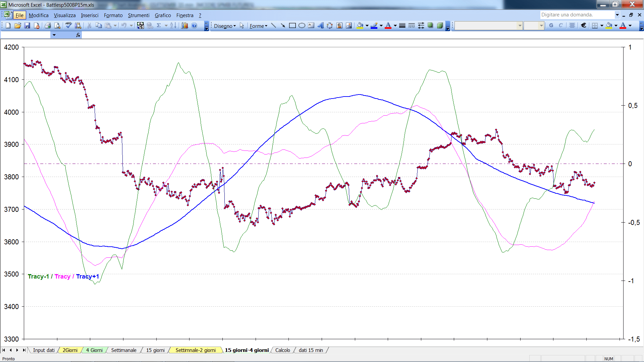Select the Oval drawing tool
Viewport: 644px width, 362px height.
click(302, 25)
